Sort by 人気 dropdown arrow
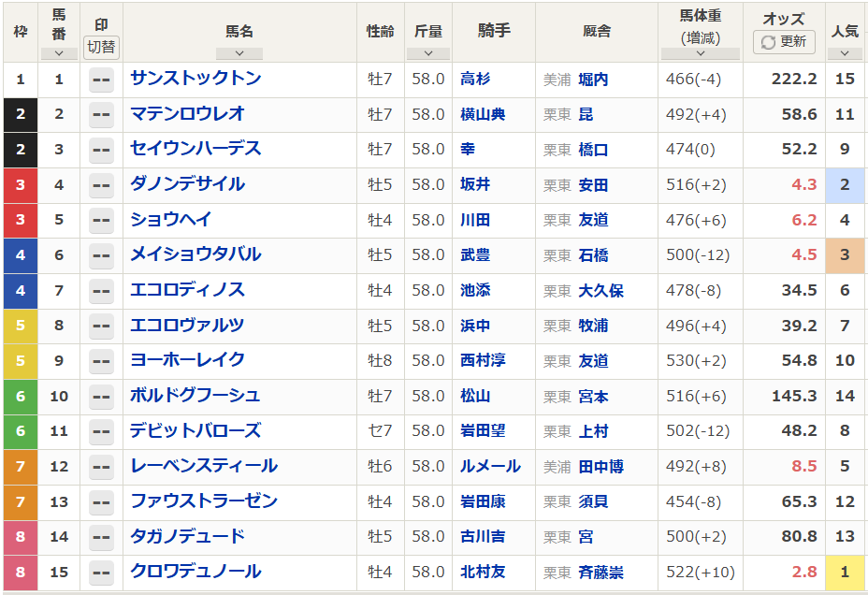Viewport: 868px width, 595px height. (x=845, y=53)
